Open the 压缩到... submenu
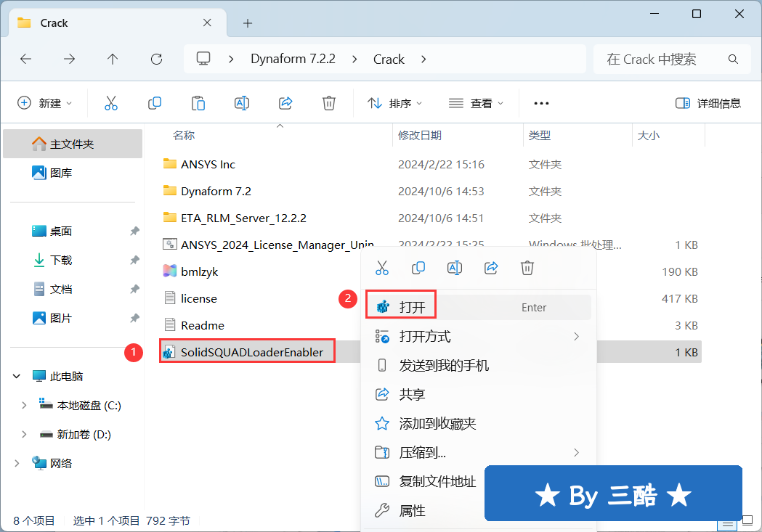 pos(479,453)
